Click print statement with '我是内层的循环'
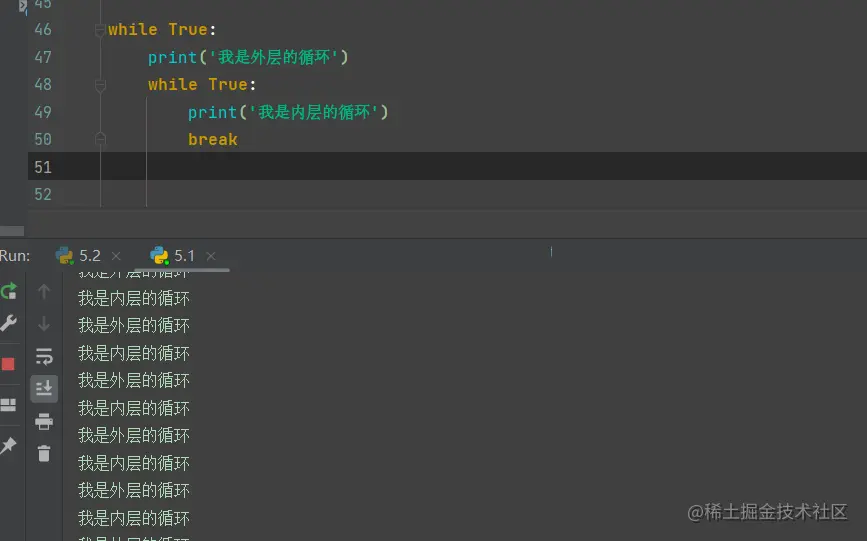 pyautogui.click(x=288, y=112)
